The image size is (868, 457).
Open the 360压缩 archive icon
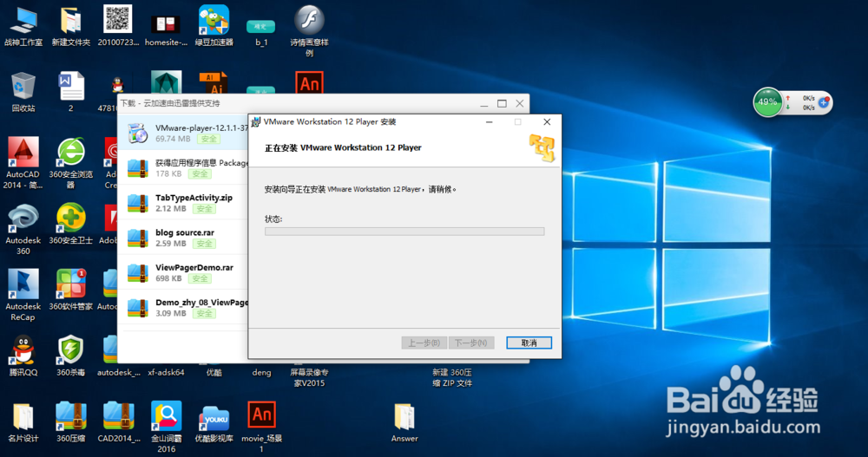[x=71, y=422]
